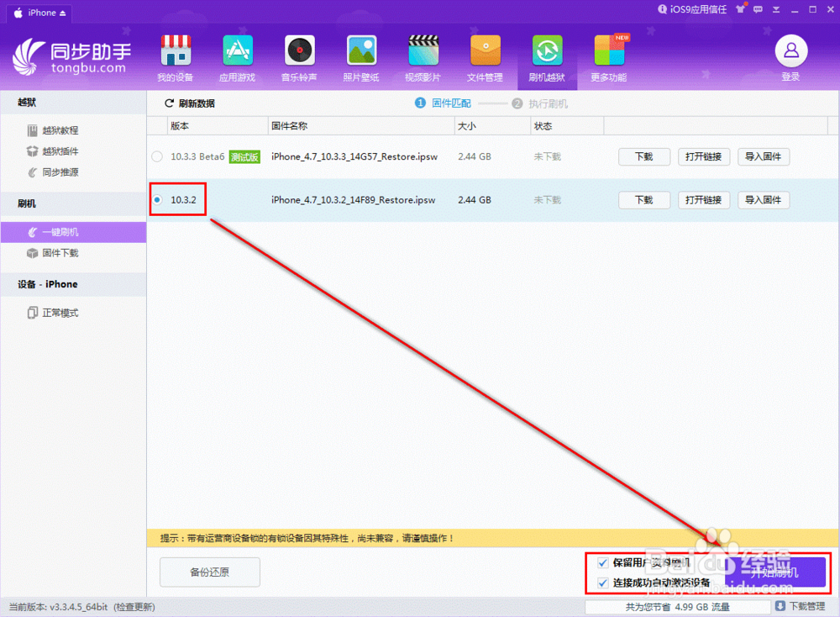Click the iPhone eject arrow in title tab
Viewport: 840px width, 617px height.
pyautogui.click(x=63, y=13)
